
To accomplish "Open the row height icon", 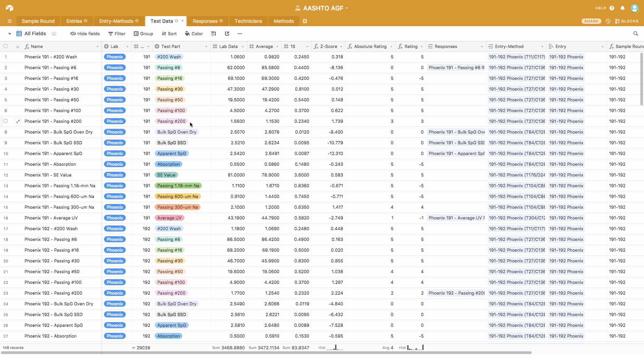I will point(214,34).
